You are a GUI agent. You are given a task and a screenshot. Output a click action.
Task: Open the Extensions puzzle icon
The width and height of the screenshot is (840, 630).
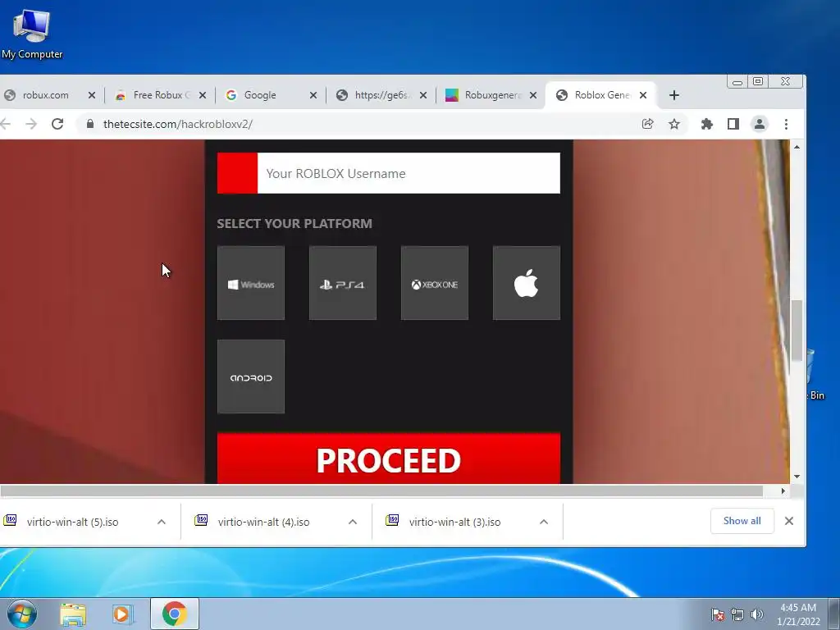[706, 125]
